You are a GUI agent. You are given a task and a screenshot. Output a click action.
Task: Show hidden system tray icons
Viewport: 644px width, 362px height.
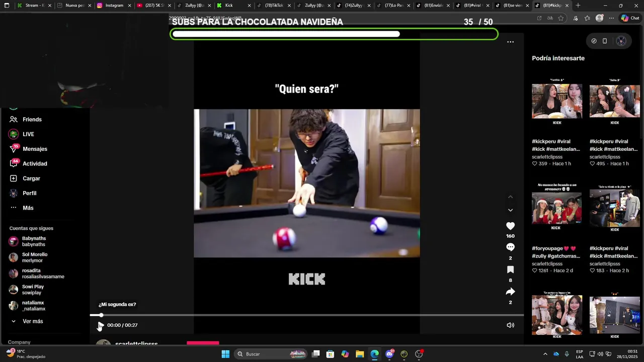coord(545,354)
